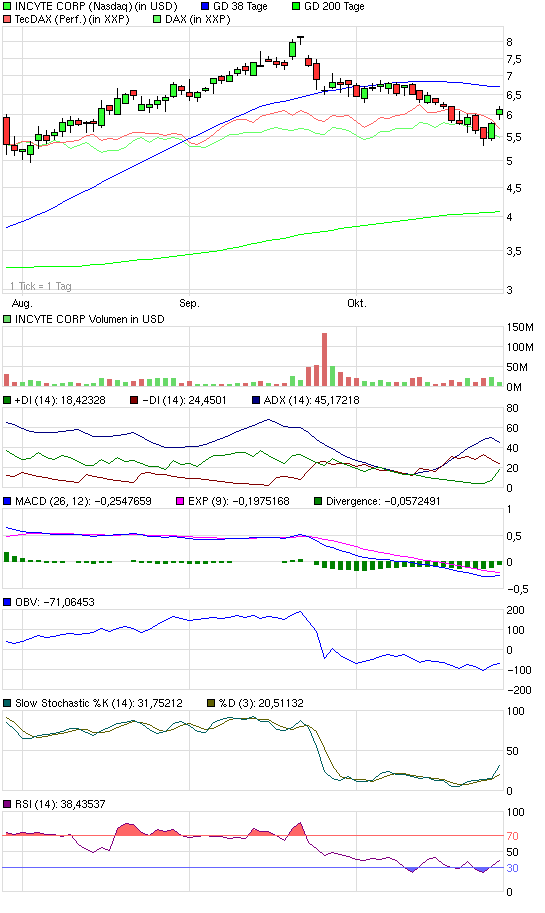This screenshot has width=545, height=913.
Task: Click the INCYTE CORP Volumen legend swatch
Action: (7, 319)
